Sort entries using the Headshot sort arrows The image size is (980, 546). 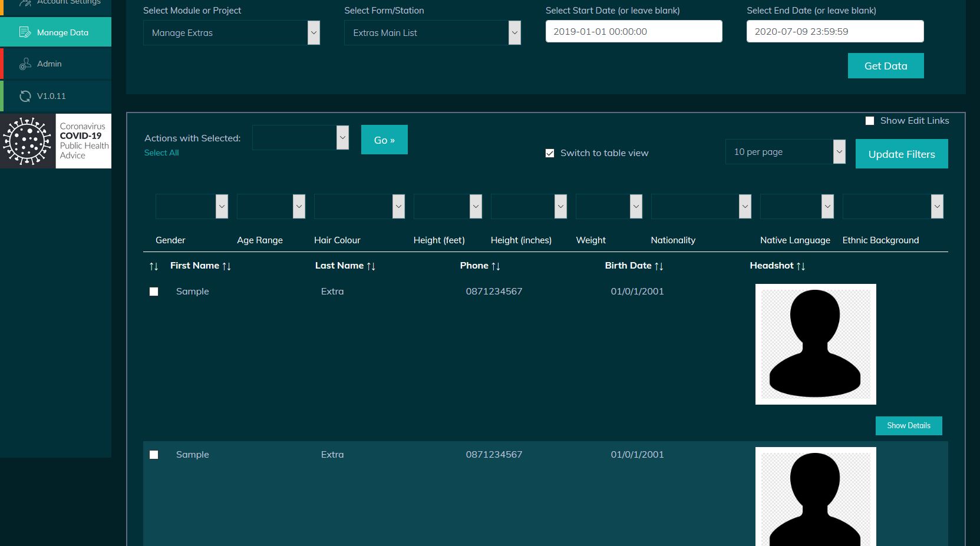click(801, 266)
